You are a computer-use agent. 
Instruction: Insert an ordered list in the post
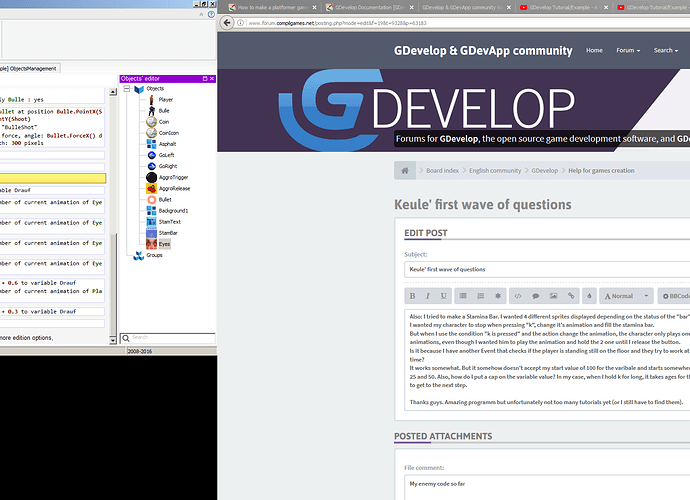[x=481, y=296]
